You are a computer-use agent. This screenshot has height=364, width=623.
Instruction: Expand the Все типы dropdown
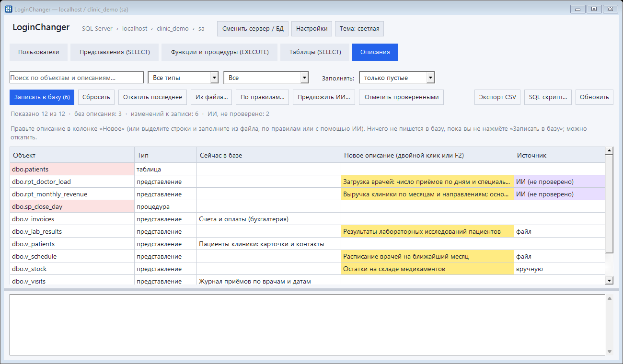tap(184, 78)
